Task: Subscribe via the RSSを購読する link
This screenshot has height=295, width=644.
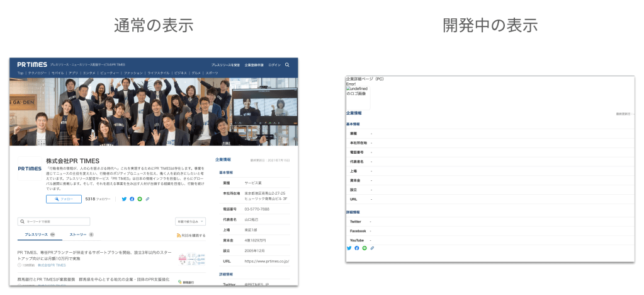Action: coord(191,235)
